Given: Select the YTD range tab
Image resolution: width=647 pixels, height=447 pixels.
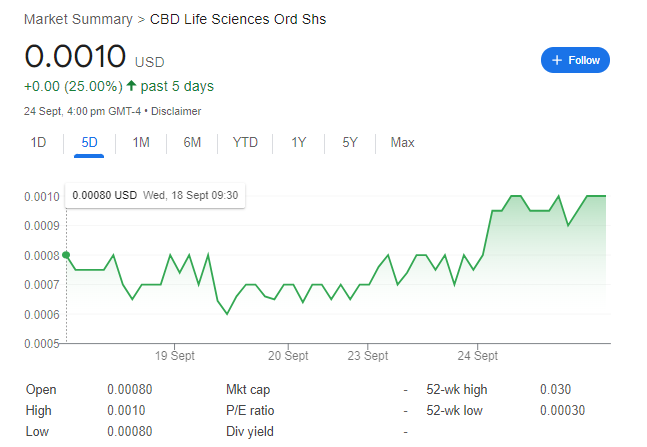Looking at the screenshot, I should pyautogui.click(x=245, y=142).
